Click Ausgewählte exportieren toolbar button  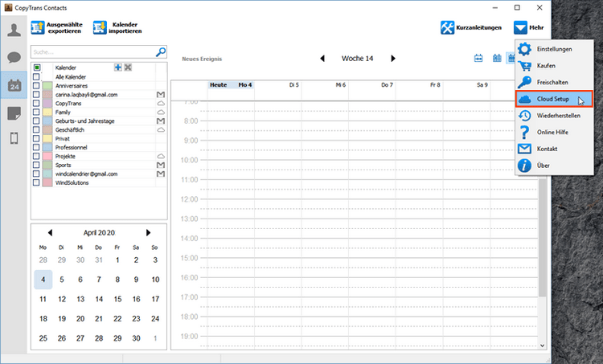[56, 27]
